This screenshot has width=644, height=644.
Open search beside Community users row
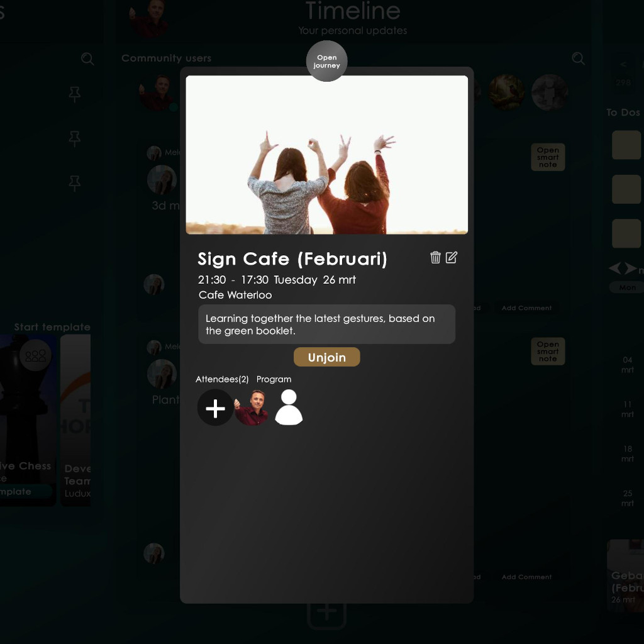[578, 59]
